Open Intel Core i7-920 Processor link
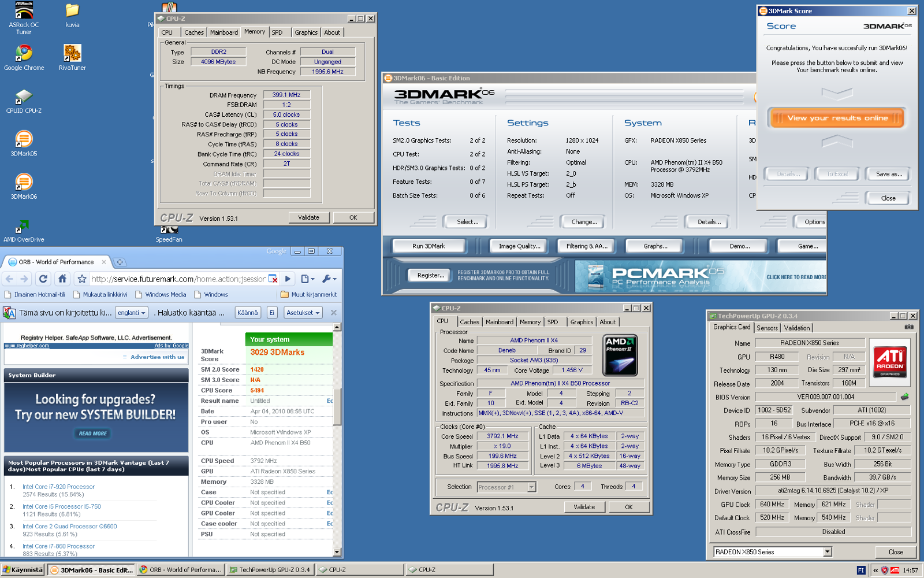The width and height of the screenshot is (924, 578). tap(58, 487)
